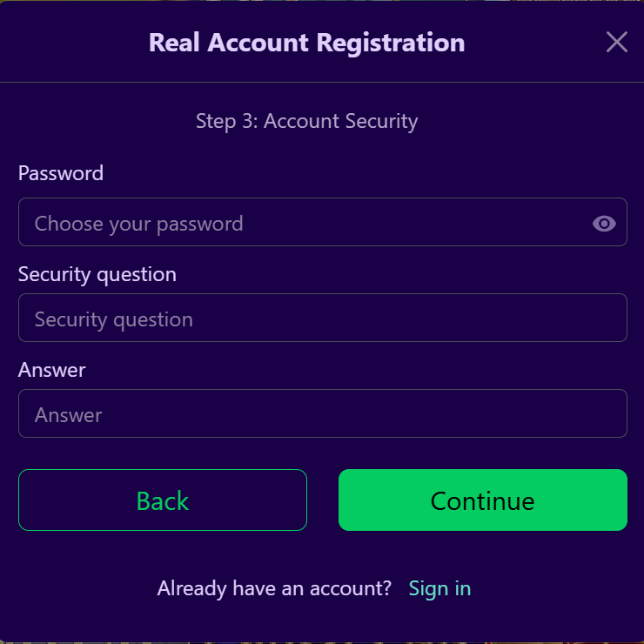Image resolution: width=644 pixels, height=644 pixels.
Task: Open the Sign in link
Action: (439, 588)
